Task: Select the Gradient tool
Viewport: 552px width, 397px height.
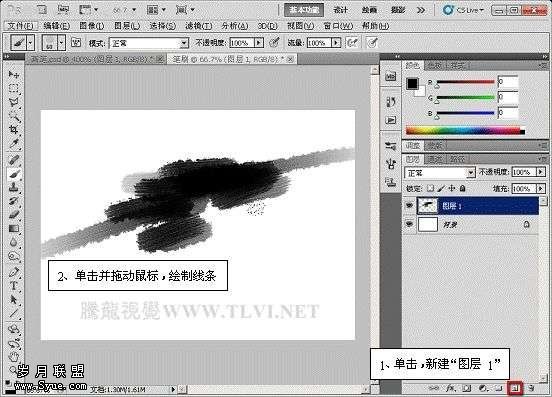Action: coord(14,229)
